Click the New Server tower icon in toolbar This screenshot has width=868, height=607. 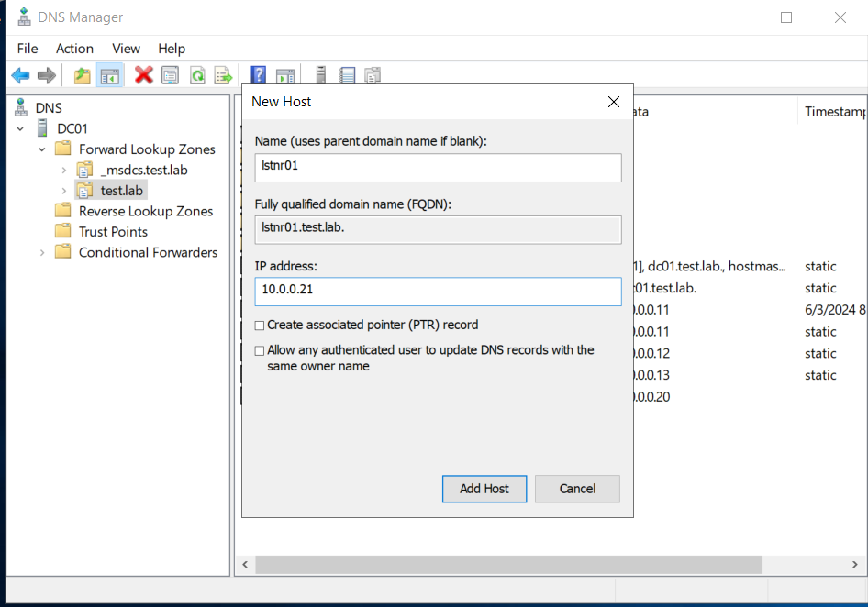pyautogui.click(x=320, y=74)
